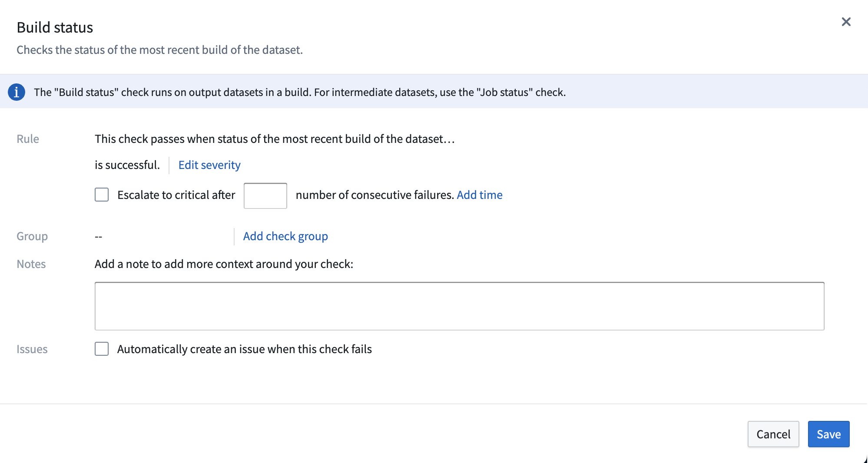Viewport: 868px width, 463px height.
Task: Click Add check group
Action: (x=285, y=236)
